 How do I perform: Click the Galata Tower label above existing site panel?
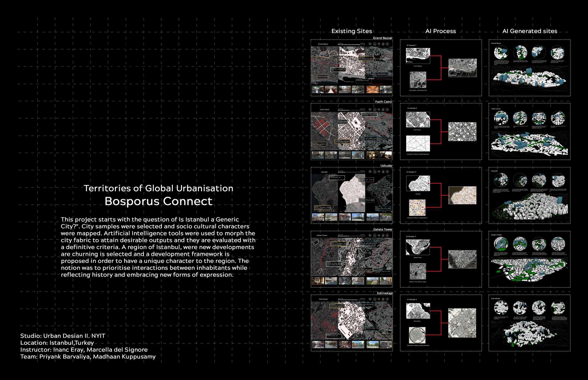383,230
